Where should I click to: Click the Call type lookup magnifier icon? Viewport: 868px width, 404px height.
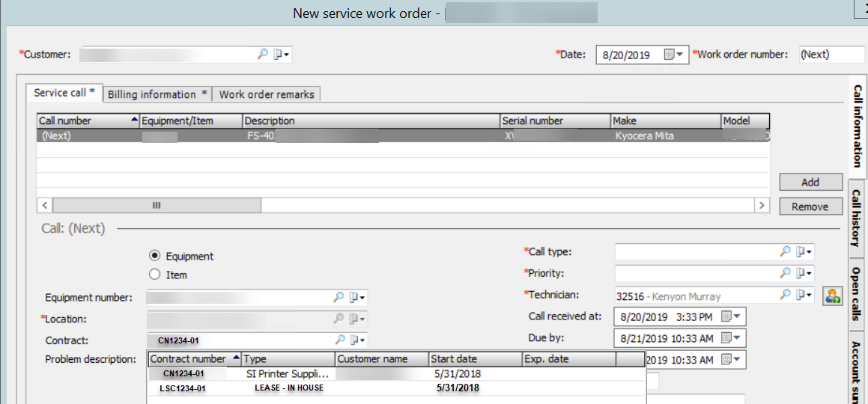click(x=786, y=251)
